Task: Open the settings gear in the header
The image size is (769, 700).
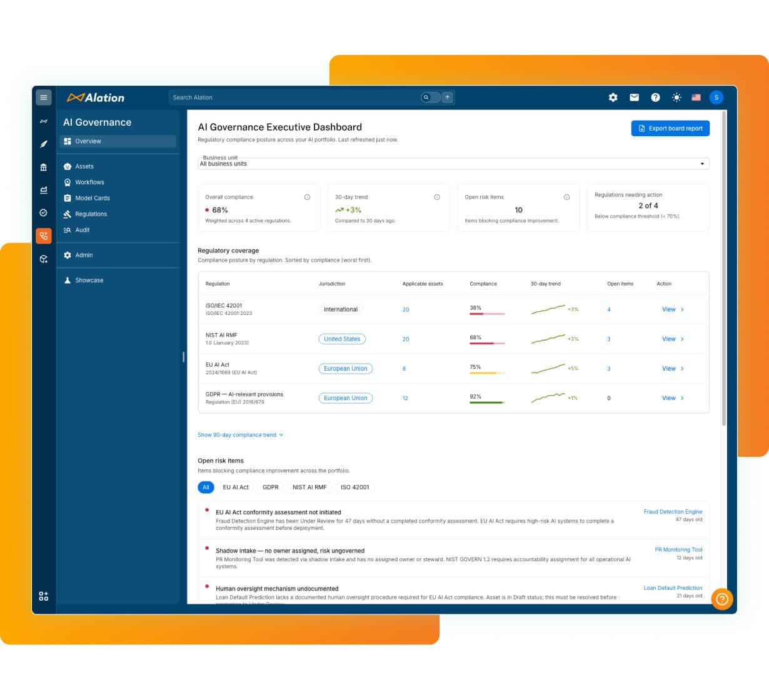Action: [613, 97]
